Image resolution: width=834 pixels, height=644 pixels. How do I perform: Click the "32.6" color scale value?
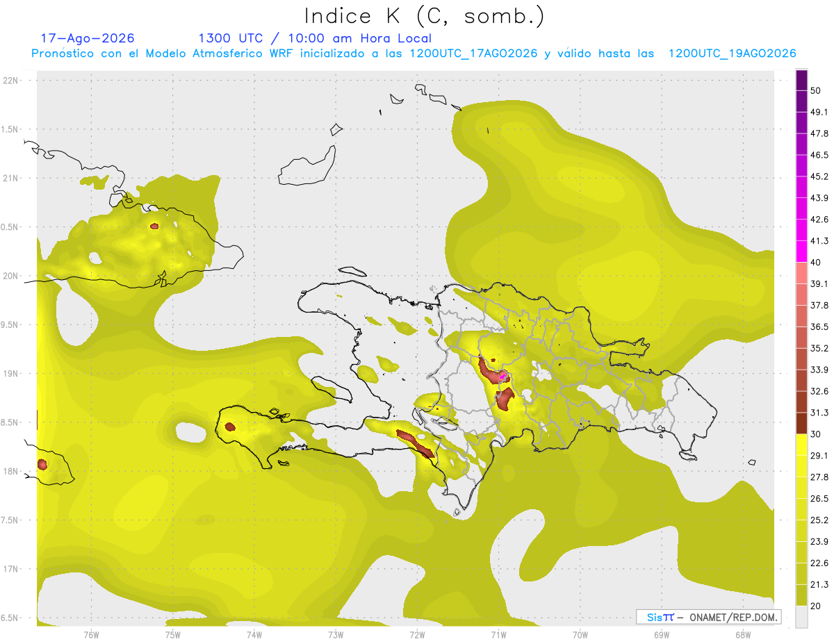pyautogui.click(x=819, y=391)
